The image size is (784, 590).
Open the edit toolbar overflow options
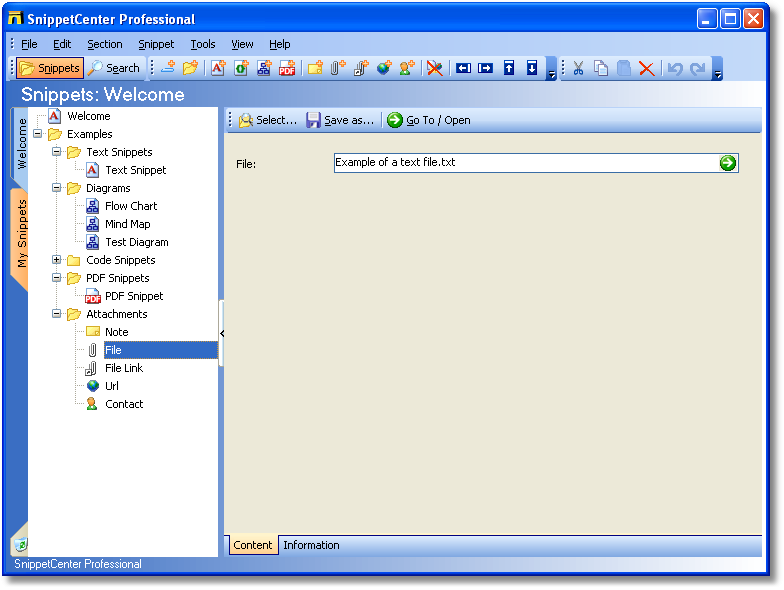click(718, 68)
